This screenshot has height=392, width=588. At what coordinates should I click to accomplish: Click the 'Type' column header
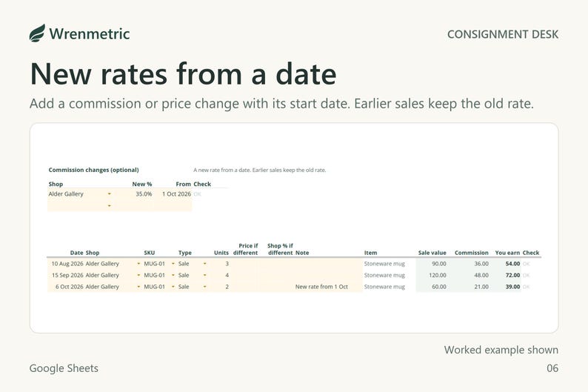pyautogui.click(x=185, y=253)
